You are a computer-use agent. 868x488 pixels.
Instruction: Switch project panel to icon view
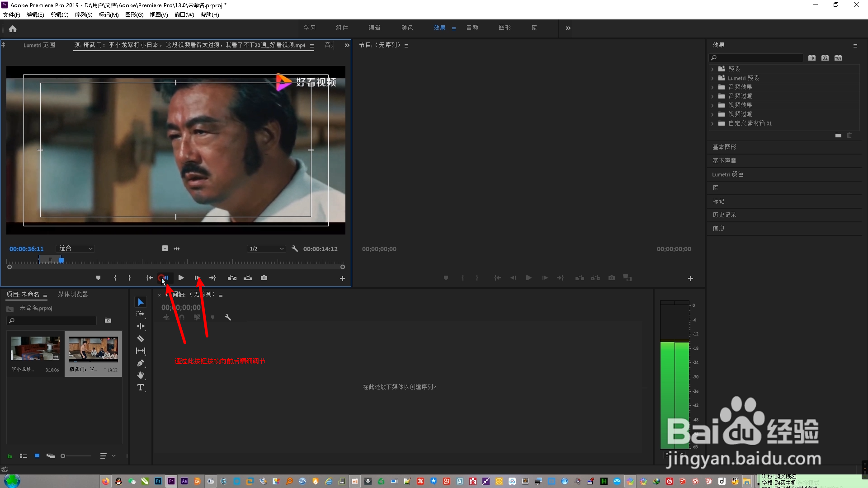coord(37,456)
